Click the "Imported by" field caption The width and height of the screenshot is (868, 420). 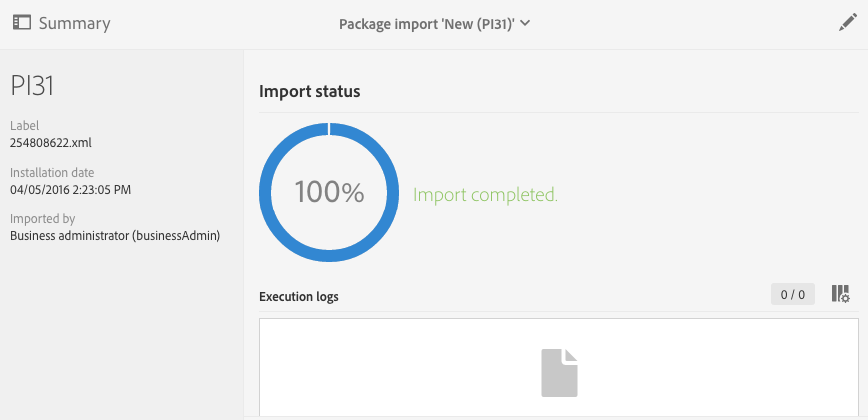coord(42,219)
